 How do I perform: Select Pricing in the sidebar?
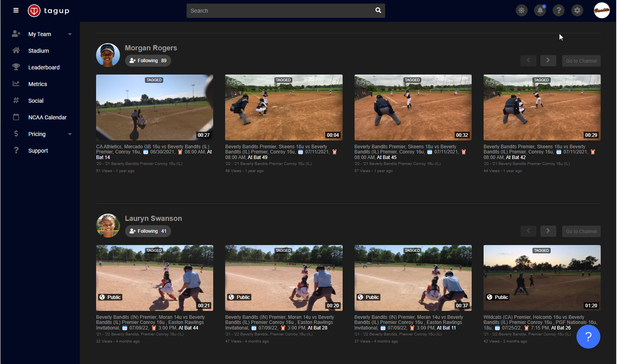coord(37,134)
